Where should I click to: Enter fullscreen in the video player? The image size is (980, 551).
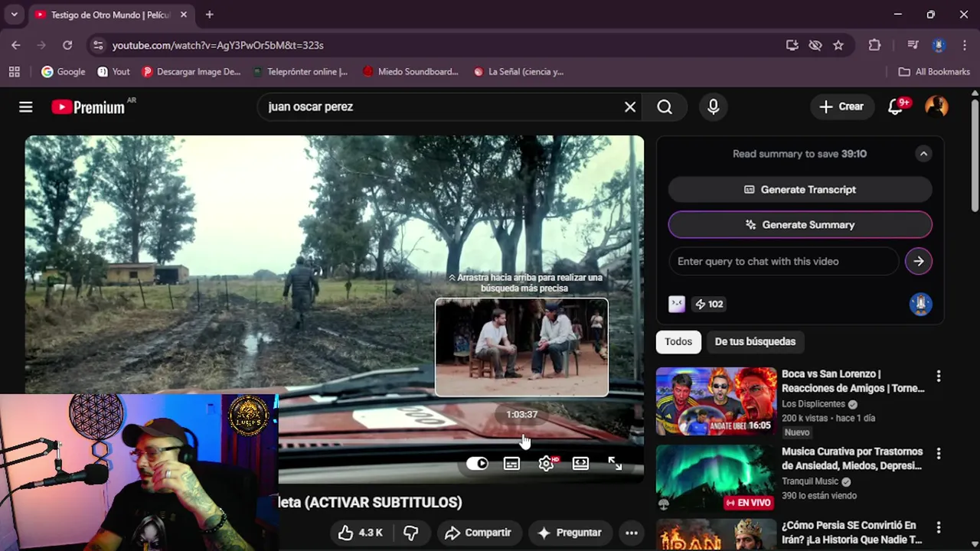click(x=615, y=463)
